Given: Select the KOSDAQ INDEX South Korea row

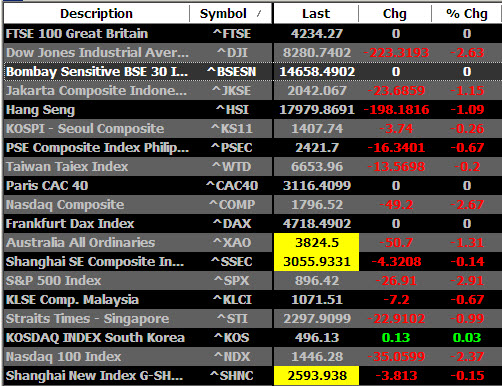Looking at the screenshot, I should (253, 338).
